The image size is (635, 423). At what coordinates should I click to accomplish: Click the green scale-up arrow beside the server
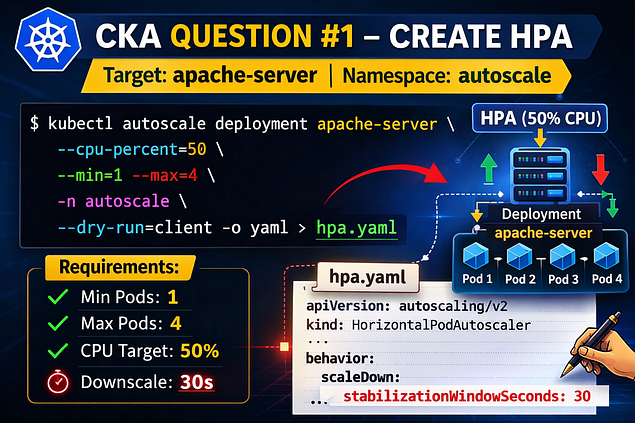pyautogui.click(x=489, y=169)
